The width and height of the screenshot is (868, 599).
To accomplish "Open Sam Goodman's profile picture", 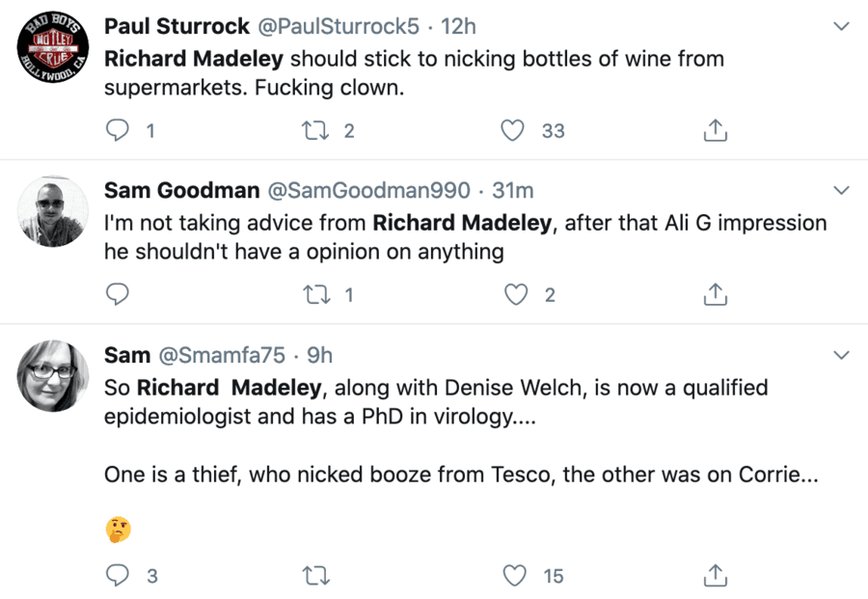I will click(x=54, y=212).
